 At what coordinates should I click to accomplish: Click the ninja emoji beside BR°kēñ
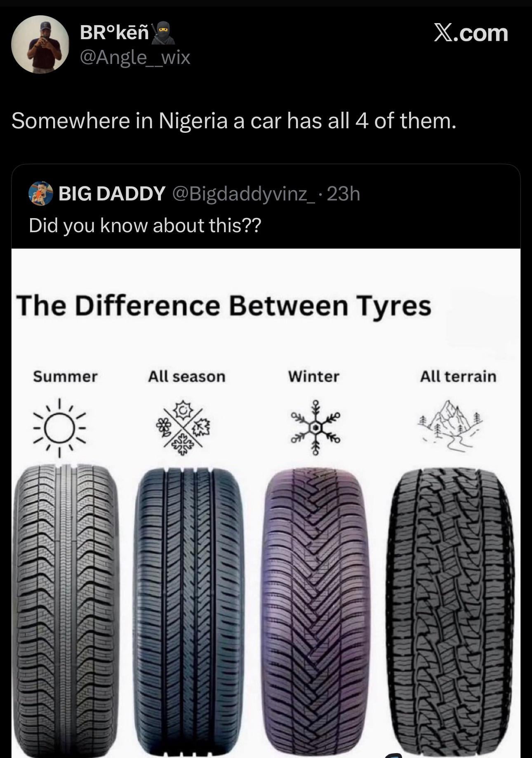click(x=164, y=33)
